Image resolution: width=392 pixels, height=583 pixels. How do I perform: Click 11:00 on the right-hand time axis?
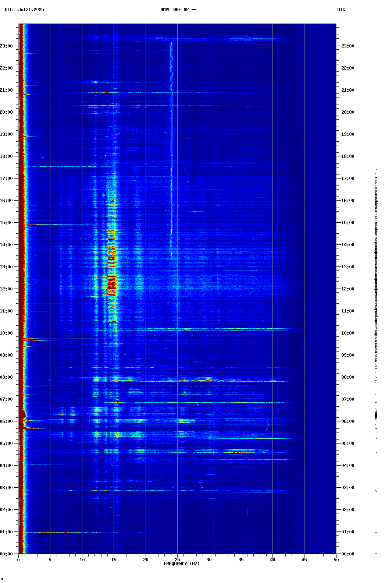coord(348,311)
